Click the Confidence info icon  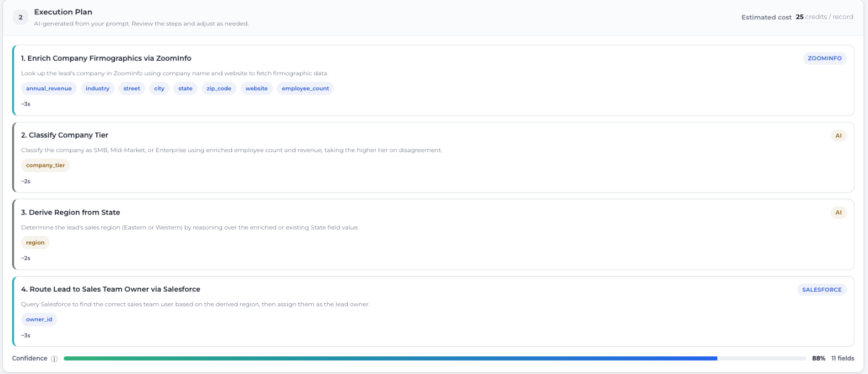click(54, 359)
